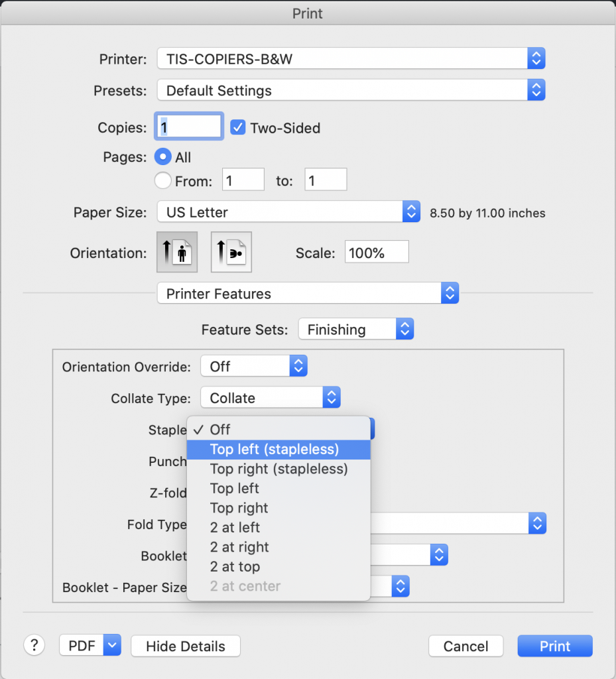Cancel the print dialog

coord(465,646)
